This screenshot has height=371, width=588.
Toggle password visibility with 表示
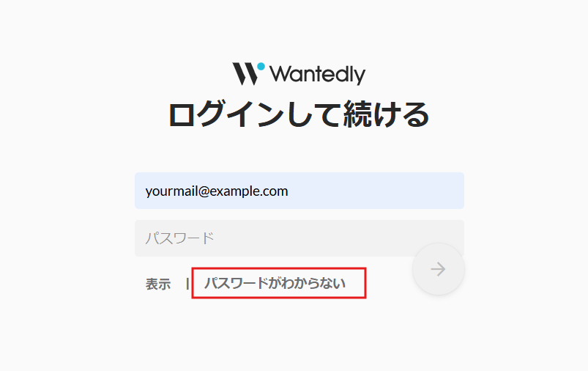point(158,284)
